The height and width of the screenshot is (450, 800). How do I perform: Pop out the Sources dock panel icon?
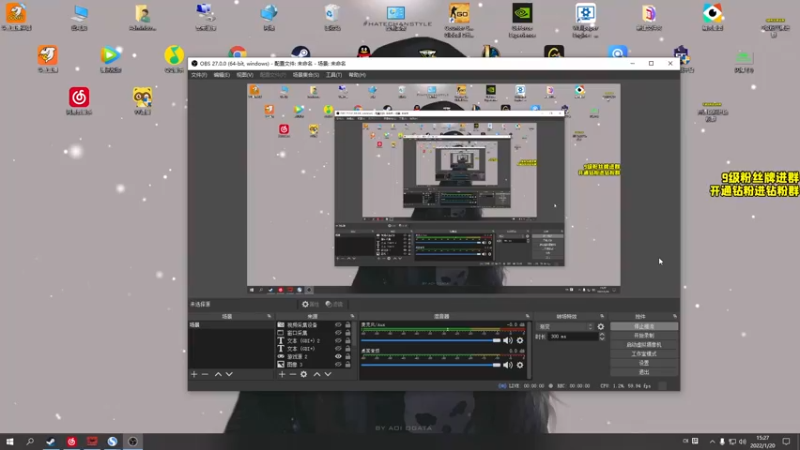[352, 316]
